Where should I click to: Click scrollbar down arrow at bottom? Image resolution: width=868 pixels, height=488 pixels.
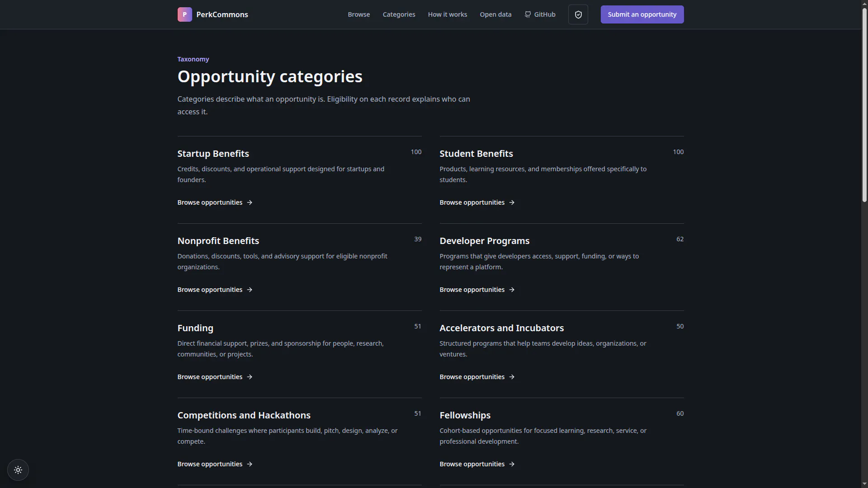coord(864,484)
